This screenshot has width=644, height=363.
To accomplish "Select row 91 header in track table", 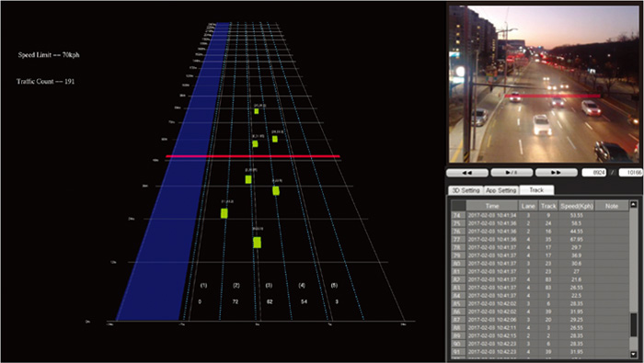I will pos(458,352).
